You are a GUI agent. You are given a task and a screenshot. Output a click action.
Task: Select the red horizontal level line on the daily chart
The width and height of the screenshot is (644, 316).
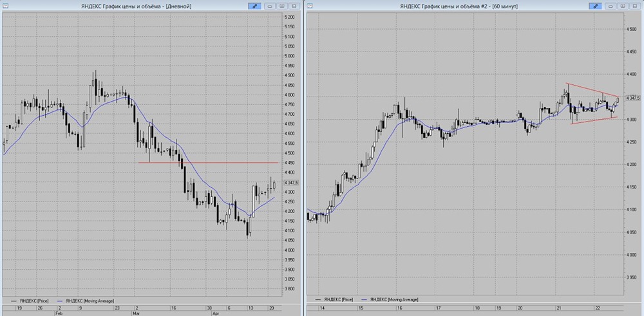pyautogui.click(x=208, y=163)
